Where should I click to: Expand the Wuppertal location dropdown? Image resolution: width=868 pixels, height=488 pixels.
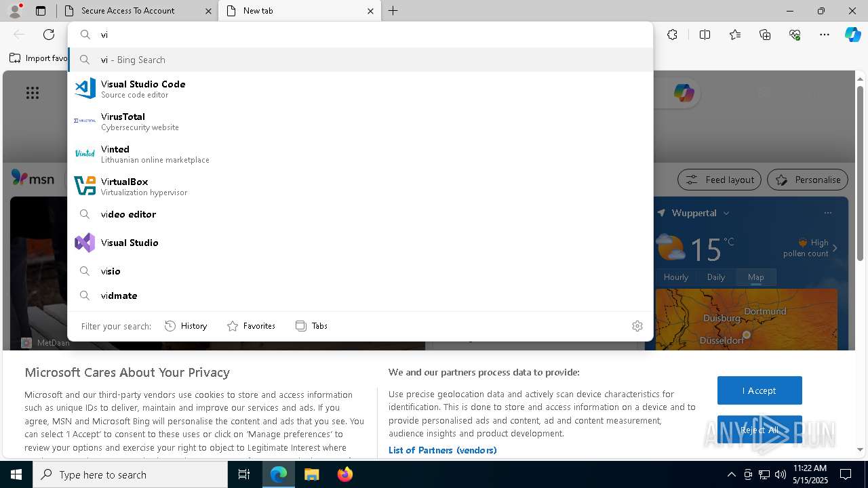click(x=726, y=213)
